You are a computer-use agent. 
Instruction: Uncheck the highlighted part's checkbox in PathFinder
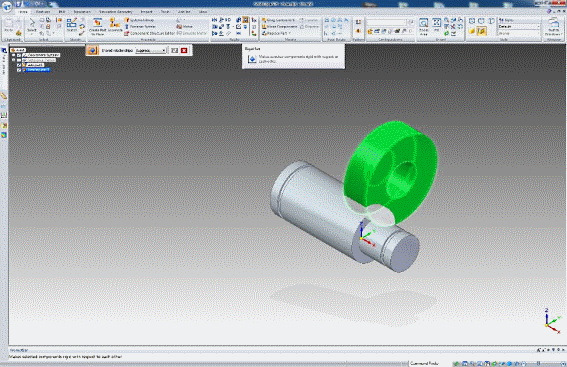19,70
